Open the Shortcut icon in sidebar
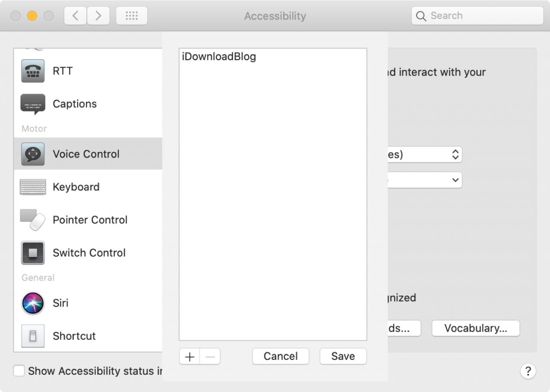 (33, 336)
